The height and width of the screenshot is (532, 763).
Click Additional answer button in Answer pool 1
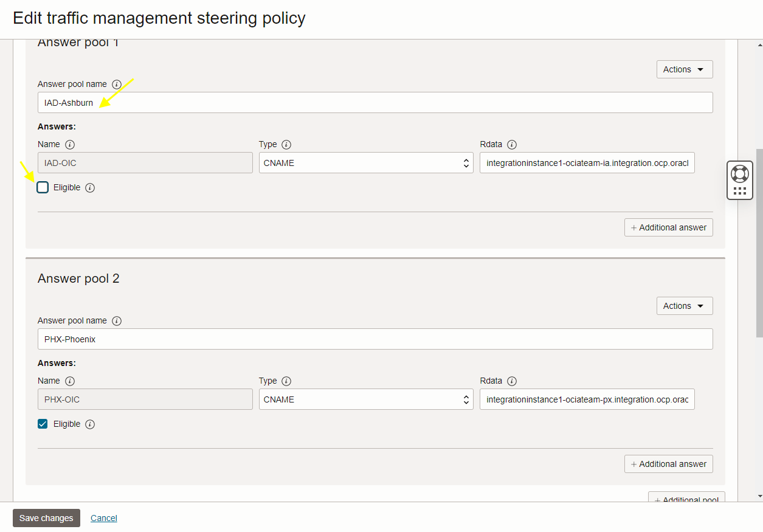tap(668, 227)
